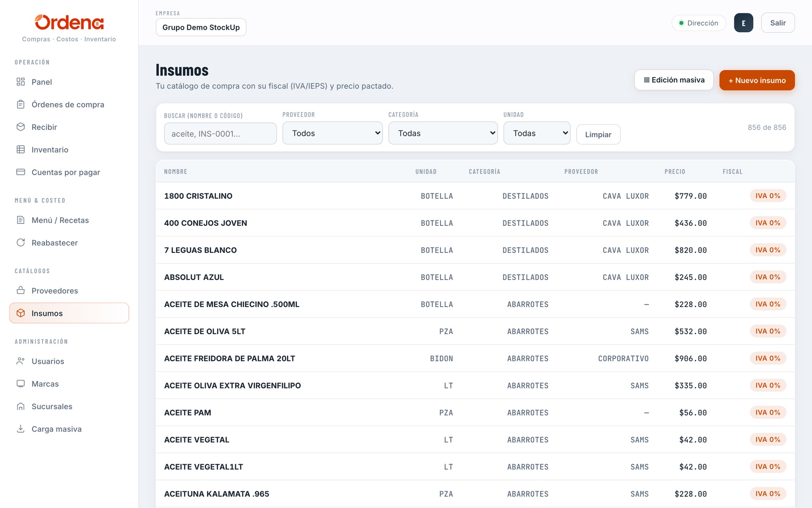Open Órdenes de compra section

[x=69, y=104]
